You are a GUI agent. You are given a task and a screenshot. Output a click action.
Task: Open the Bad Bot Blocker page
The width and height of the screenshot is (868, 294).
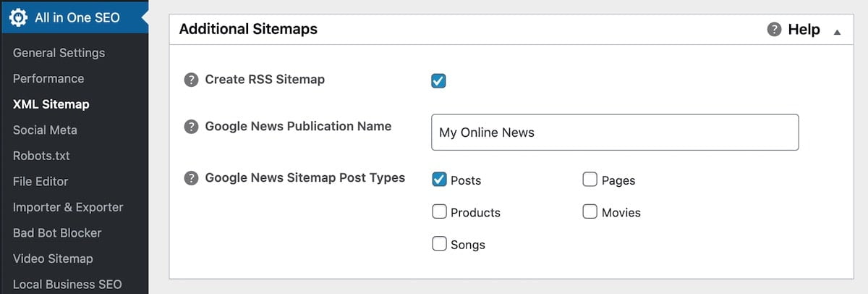coord(57,233)
